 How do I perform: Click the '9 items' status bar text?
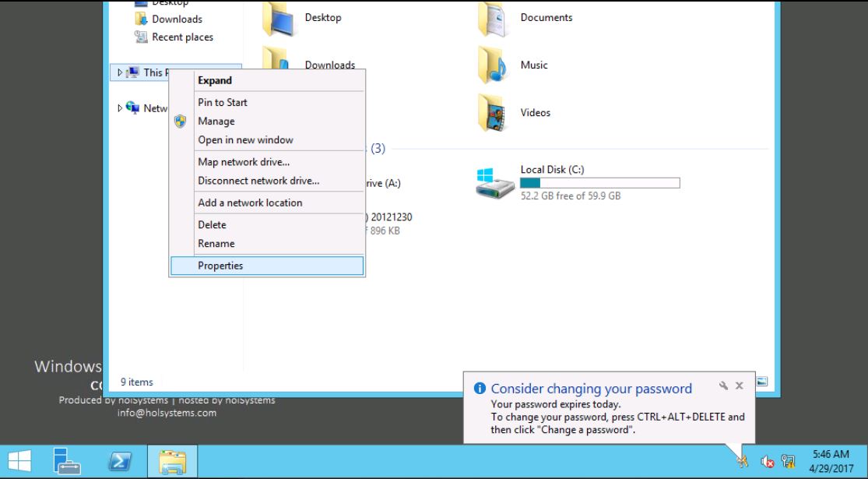pos(137,382)
